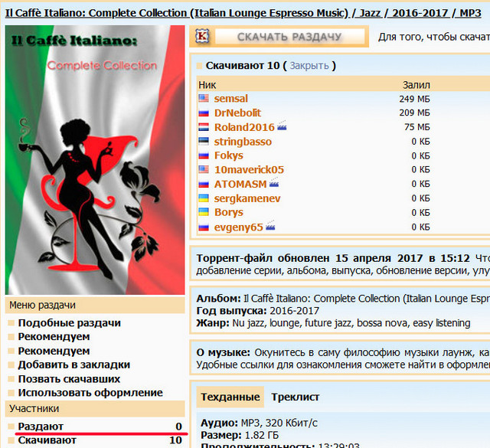Open user semsal profile
Screen dimensions: 490x448
coord(230,99)
